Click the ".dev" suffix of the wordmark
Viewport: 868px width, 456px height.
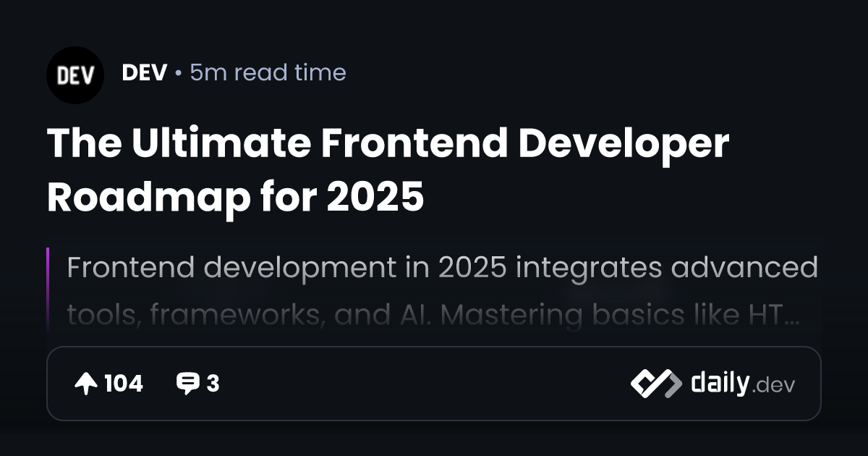773,386
